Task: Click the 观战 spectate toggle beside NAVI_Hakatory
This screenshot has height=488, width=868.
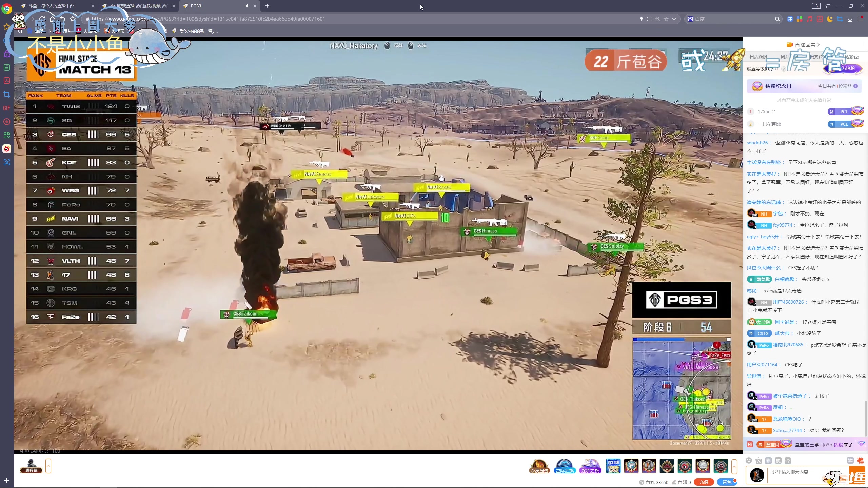Action: coord(393,45)
